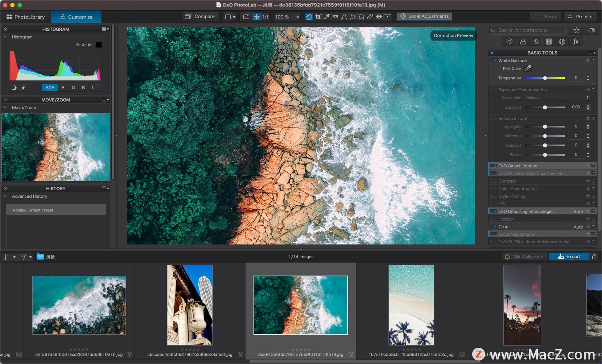Switch to the PhotoLibrary tab

tap(25, 17)
